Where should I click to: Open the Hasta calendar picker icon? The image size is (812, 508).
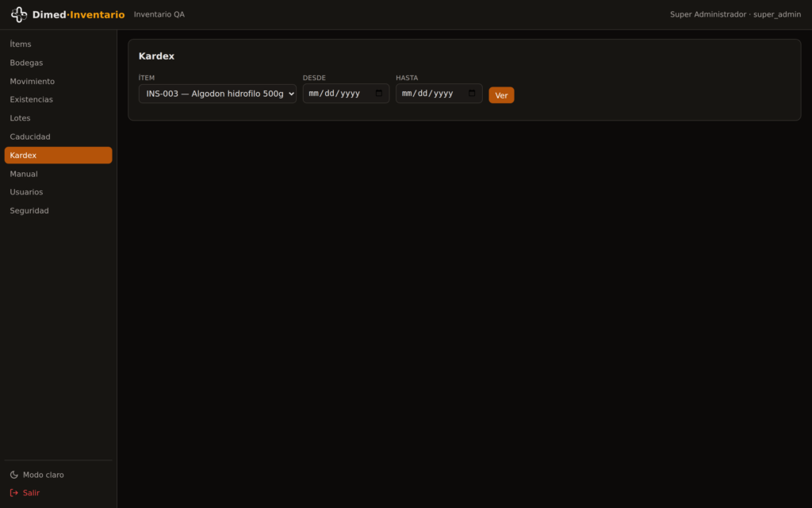coord(472,94)
